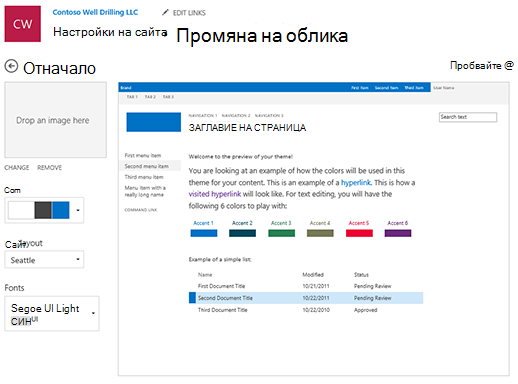Open the Segoe UI Light fonts dropdown
Screen dimensions: 518x384
52,314
